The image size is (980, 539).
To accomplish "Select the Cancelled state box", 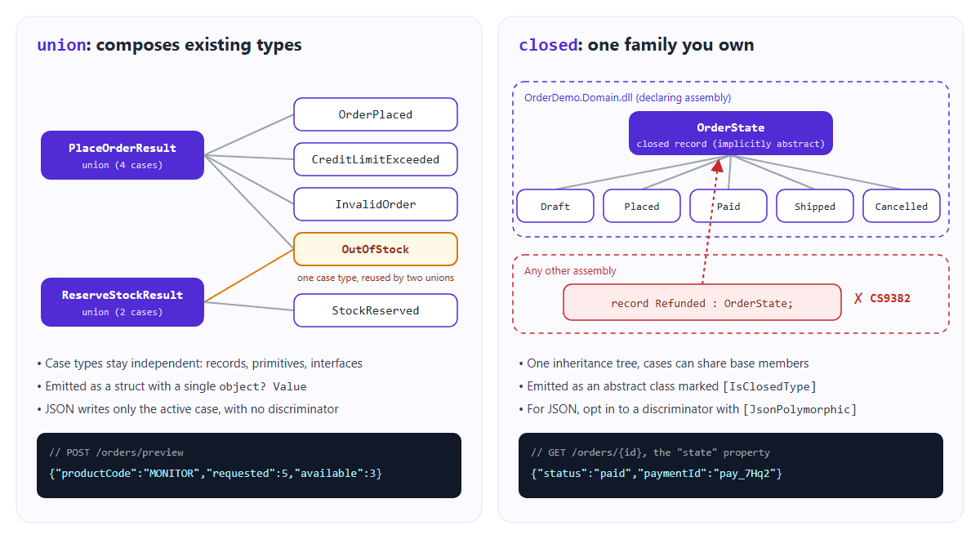I will click(902, 206).
